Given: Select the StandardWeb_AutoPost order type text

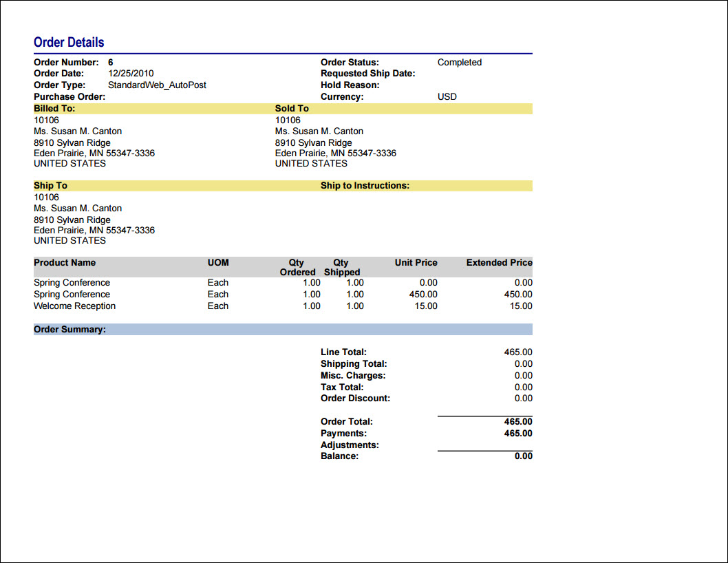Looking at the screenshot, I should coord(157,85).
